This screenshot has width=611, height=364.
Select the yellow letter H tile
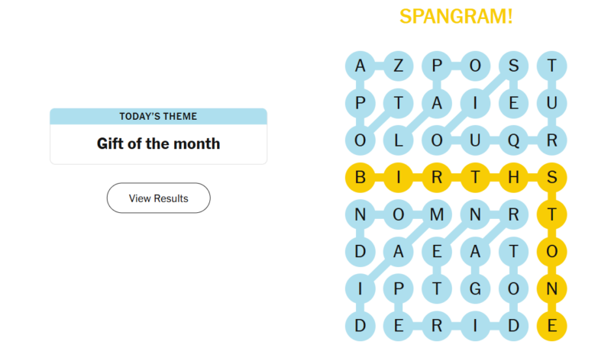(513, 178)
